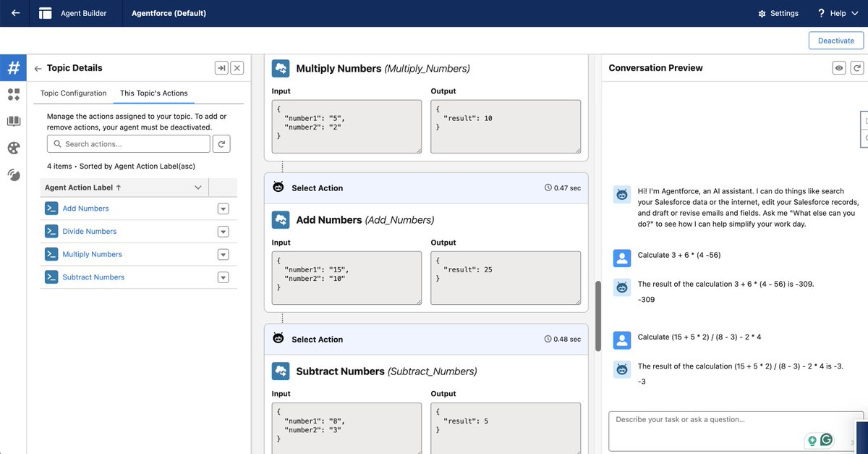Open the Library book icon in sidebar
The height and width of the screenshot is (454, 868).
(14, 122)
